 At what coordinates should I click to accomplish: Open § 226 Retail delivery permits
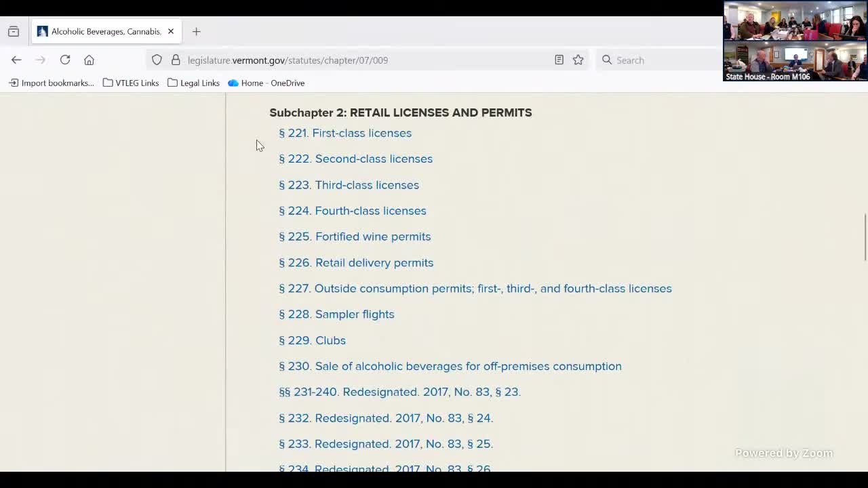[356, 262]
